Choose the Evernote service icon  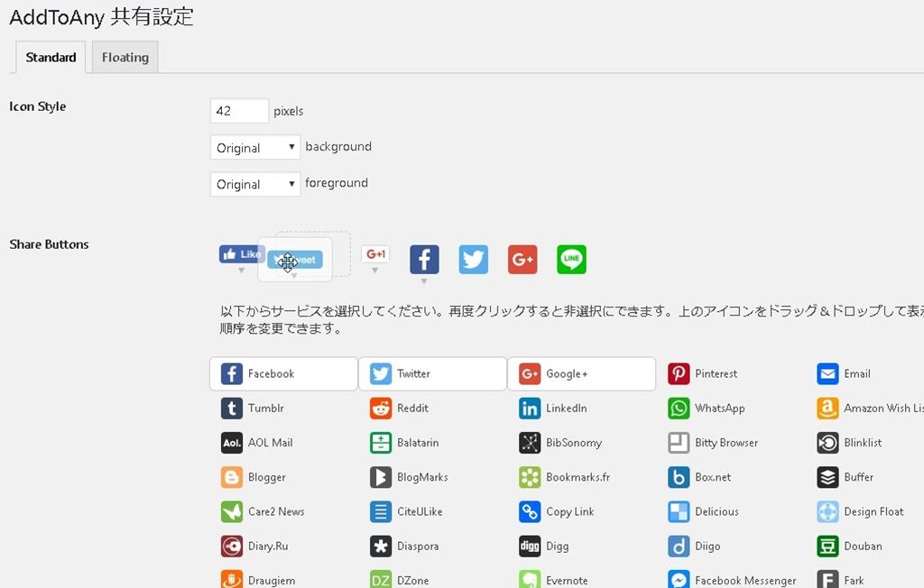coord(530,580)
